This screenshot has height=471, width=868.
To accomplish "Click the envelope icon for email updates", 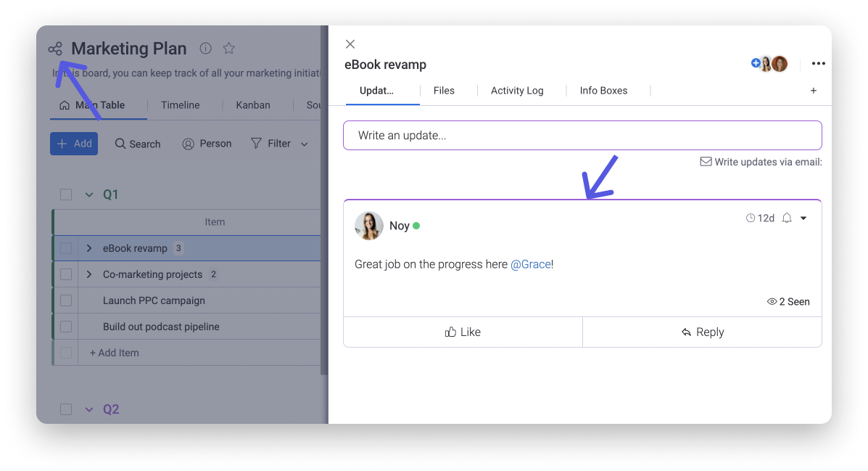I will coord(706,161).
